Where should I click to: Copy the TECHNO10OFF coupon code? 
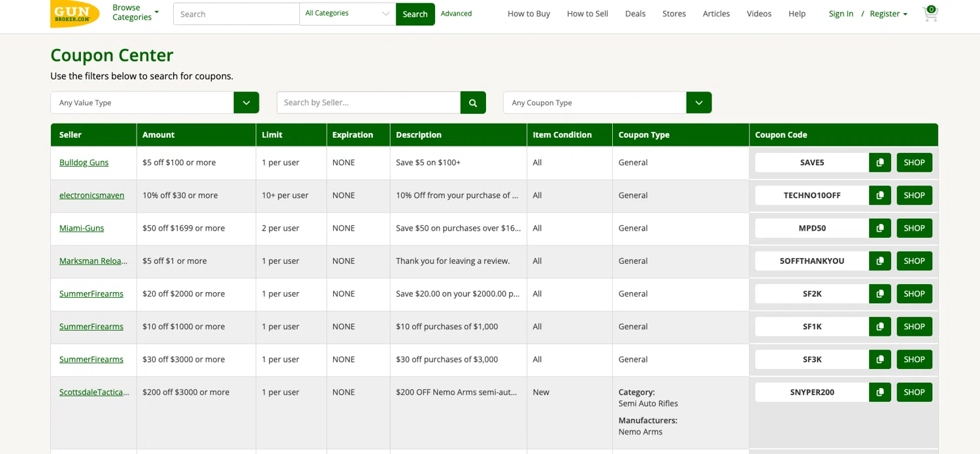tap(879, 195)
